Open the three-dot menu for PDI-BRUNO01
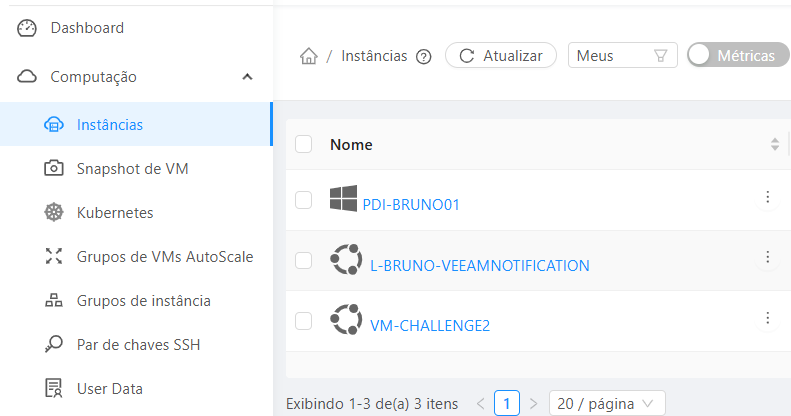 767,197
